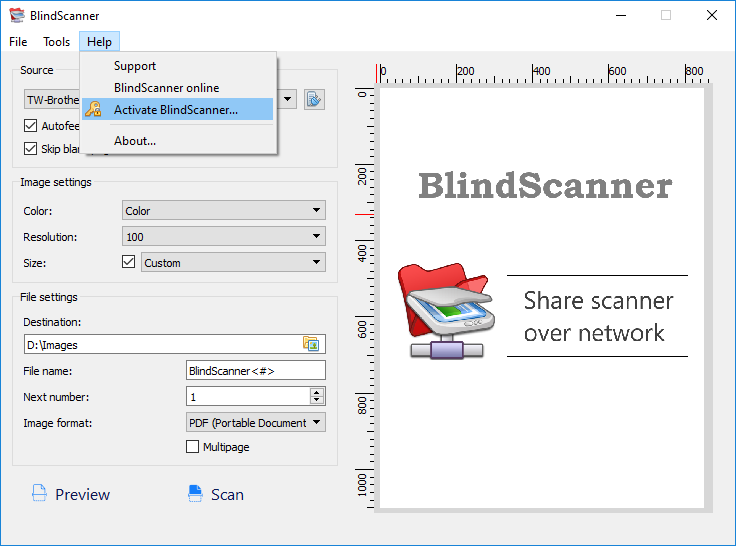Image resolution: width=736 pixels, height=546 pixels.
Task: Toggle the Autofeed checkbox
Action: point(30,125)
